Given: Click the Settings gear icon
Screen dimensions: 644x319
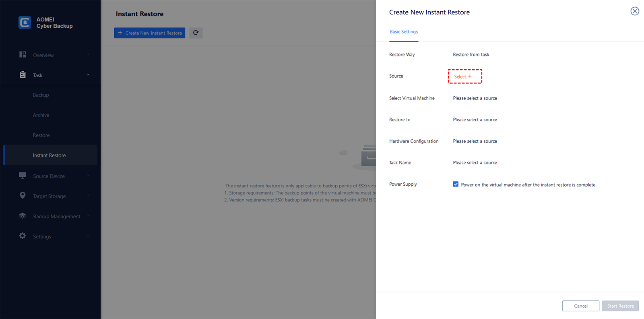Looking at the screenshot, I should point(23,236).
